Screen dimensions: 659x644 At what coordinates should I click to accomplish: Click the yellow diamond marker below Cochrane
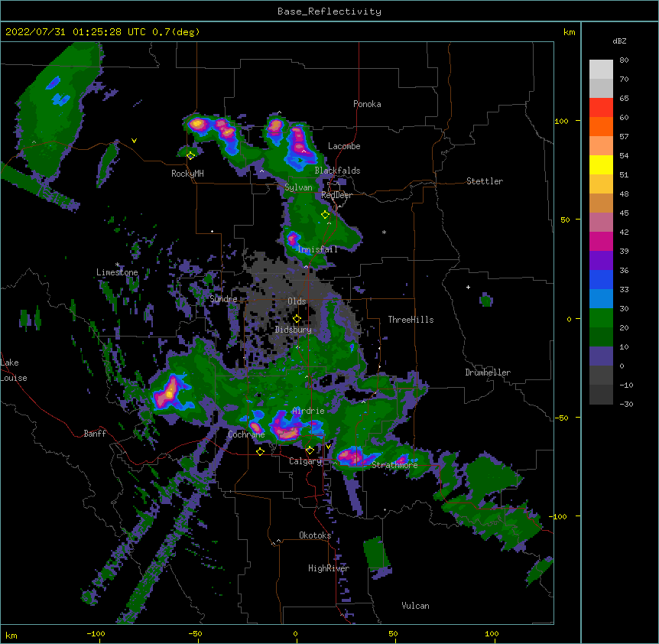click(x=260, y=451)
